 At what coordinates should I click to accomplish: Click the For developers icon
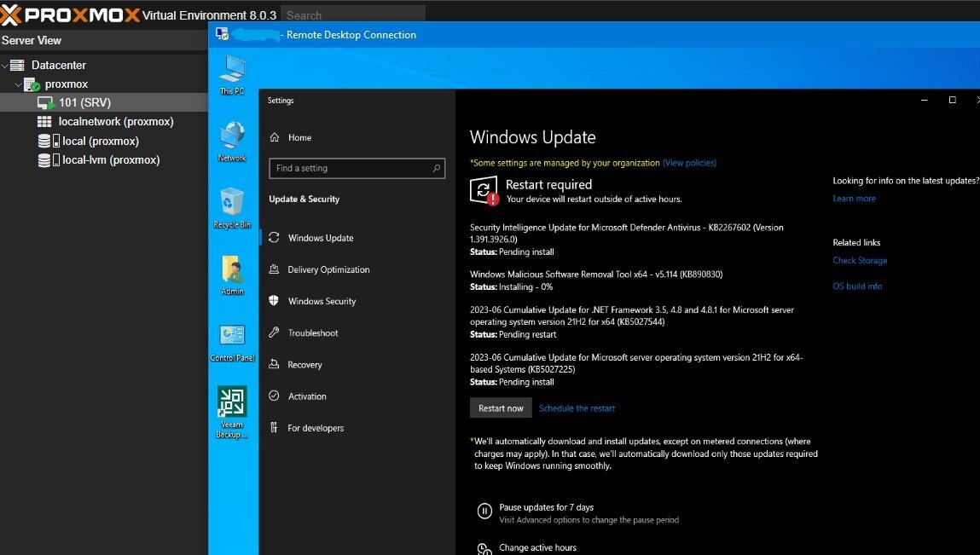tap(274, 427)
